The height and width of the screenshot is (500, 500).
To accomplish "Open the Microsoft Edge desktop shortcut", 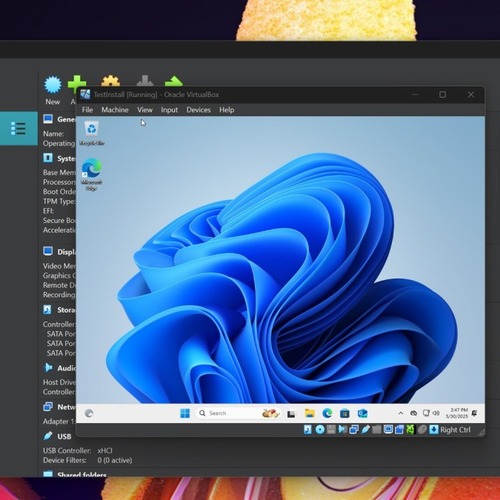I will point(92,175).
